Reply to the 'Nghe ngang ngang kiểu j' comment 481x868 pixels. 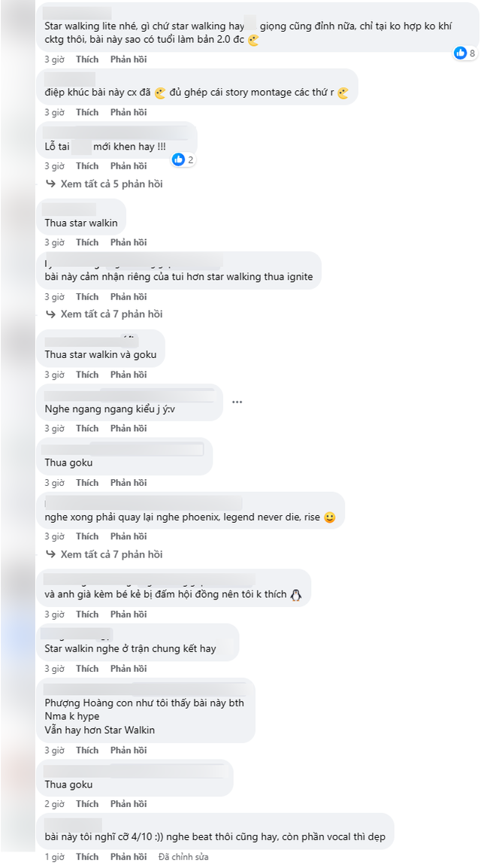click(x=129, y=429)
